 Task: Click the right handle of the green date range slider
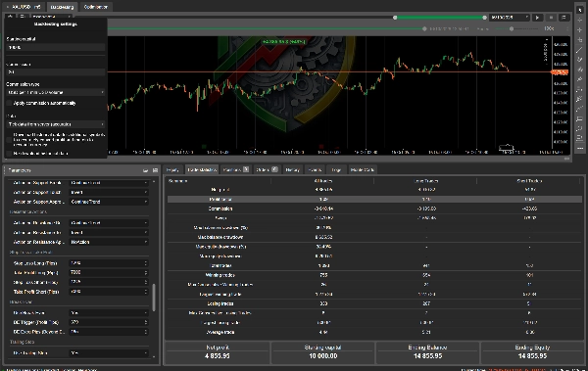point(484,18)
